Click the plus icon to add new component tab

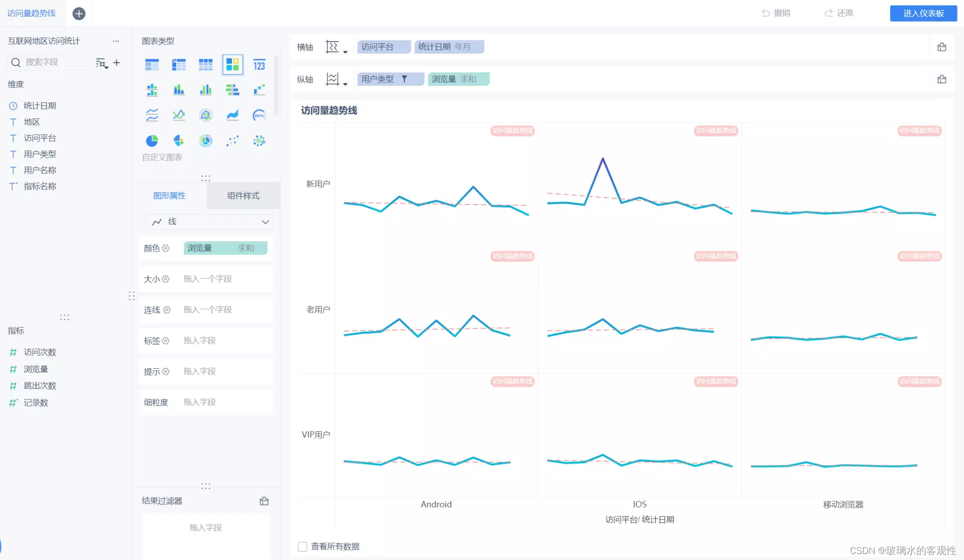tap(79, 14)
